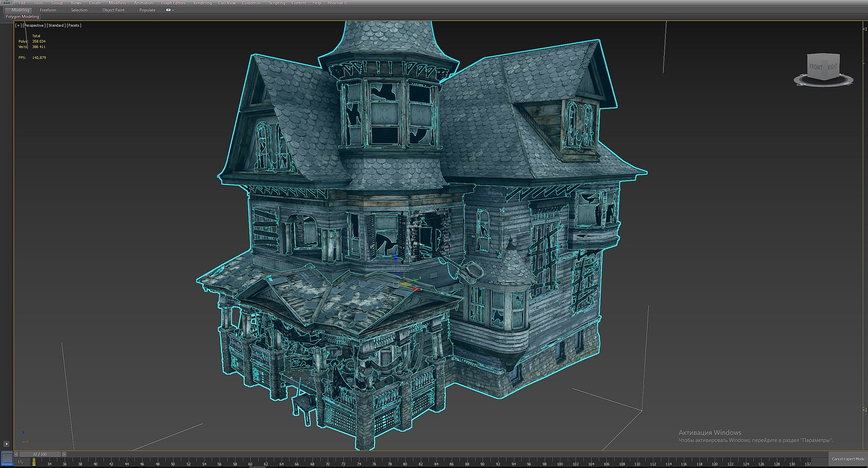This screenshot has height=468, width=868.
Task: Open the Create menu
Action: point(95,3)
